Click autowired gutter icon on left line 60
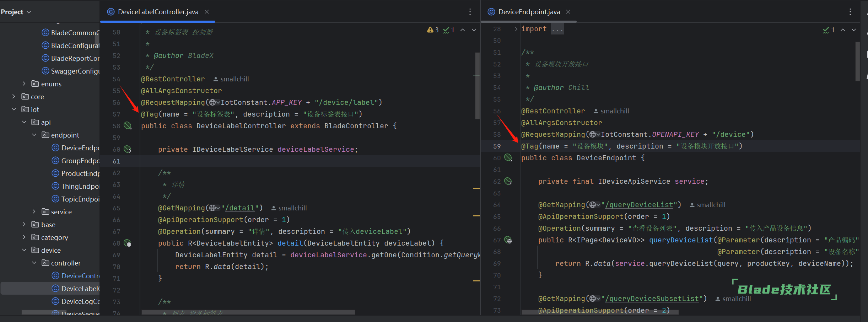 pos(128,149)
